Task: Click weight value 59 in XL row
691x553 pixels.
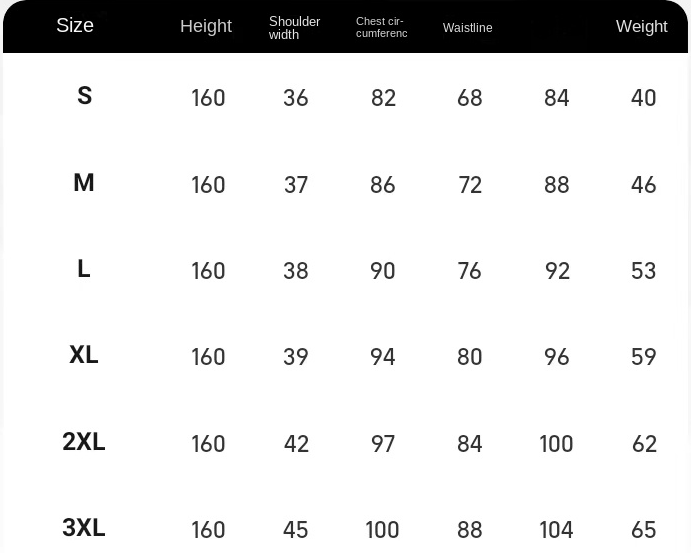Action: coord(644,357)
